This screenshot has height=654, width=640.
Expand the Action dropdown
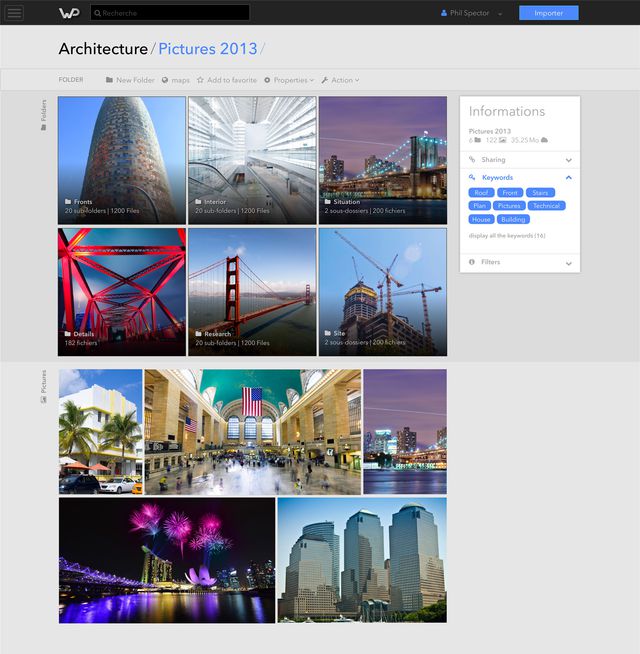pyautogui.click(x=340, y=80)
